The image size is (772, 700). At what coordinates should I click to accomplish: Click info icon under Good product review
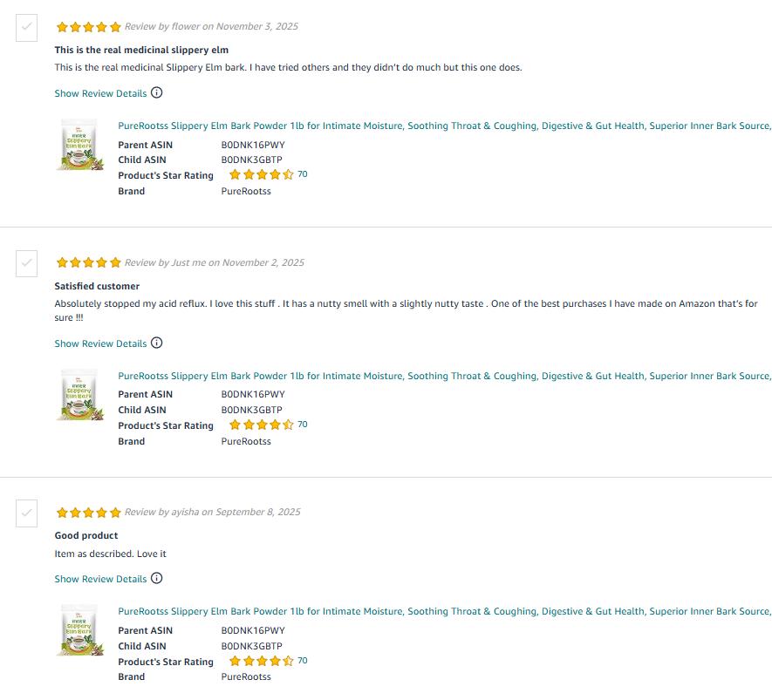(x=157, y=578)
